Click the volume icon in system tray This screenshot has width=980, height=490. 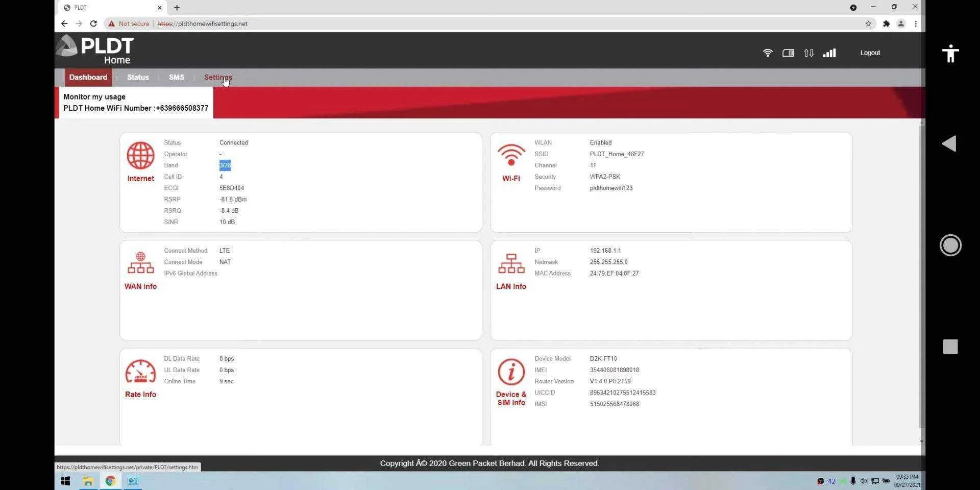click(x=863, y=481)
